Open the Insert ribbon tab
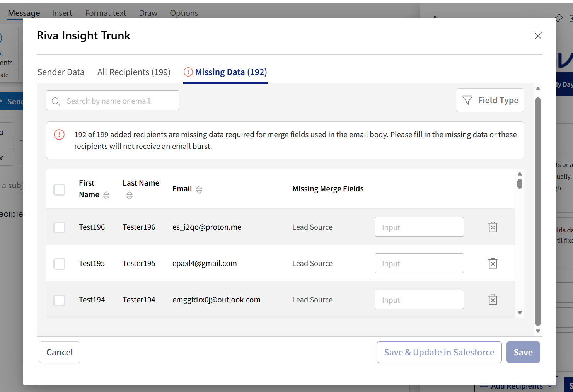Viewport: 573px width, 392px height. (x=62, y=13)
